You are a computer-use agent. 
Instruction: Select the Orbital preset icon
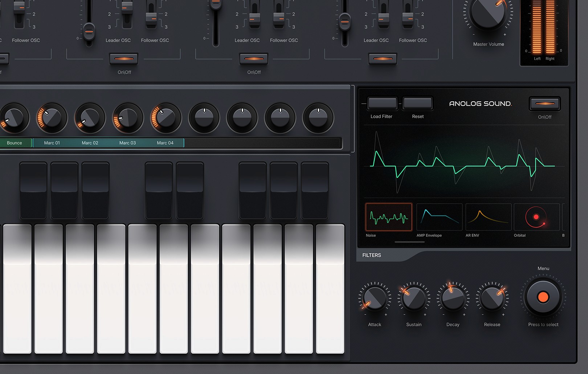537,217
